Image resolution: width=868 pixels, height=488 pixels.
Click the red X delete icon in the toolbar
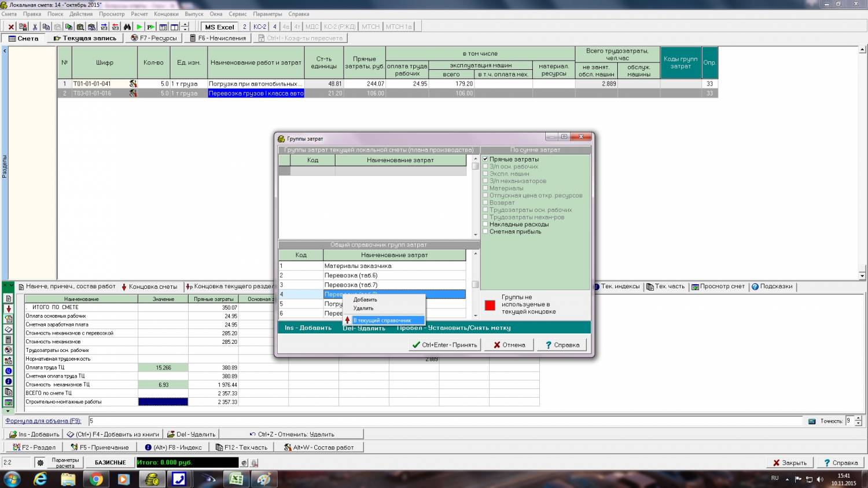[x=10, y=27]
